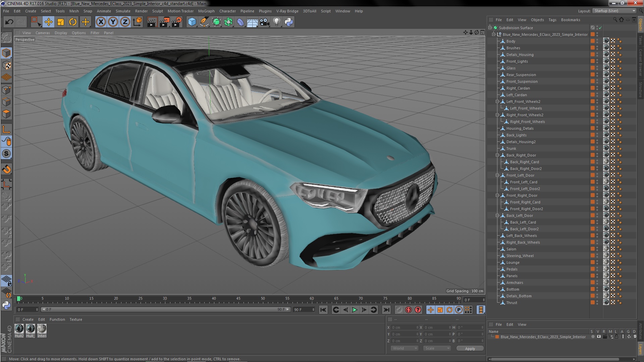The width and height of the screenshot is (644, 362).
Task: Toggle Y-axis lock
Action: [113, 22]
